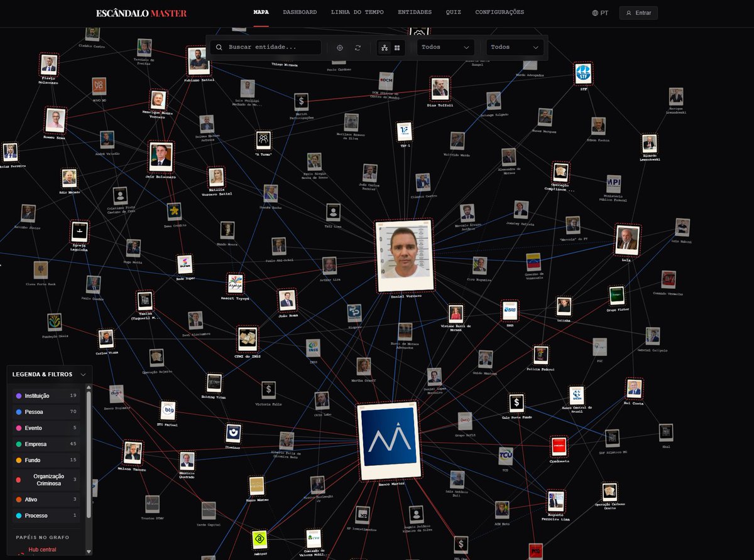The width and height of the screenshot is (754, 560).
Task: Open the Lula photo node
Action: point(627,240)
